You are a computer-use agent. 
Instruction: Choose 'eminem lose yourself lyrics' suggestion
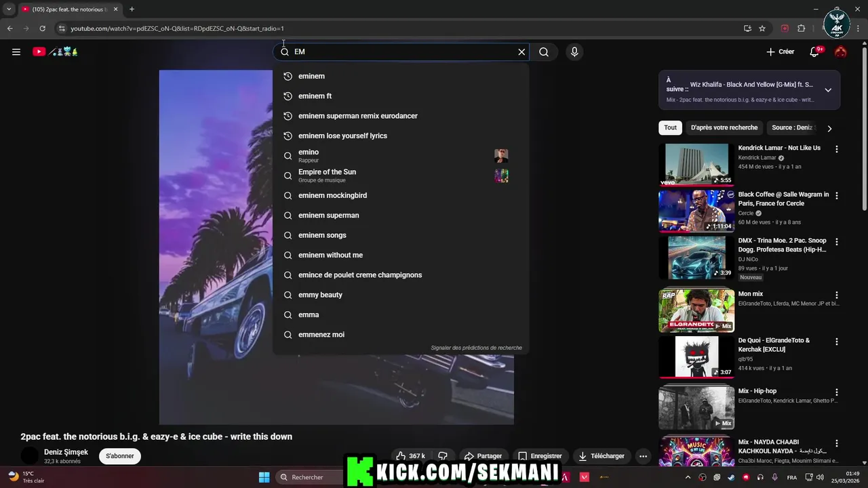click(401, 136)
